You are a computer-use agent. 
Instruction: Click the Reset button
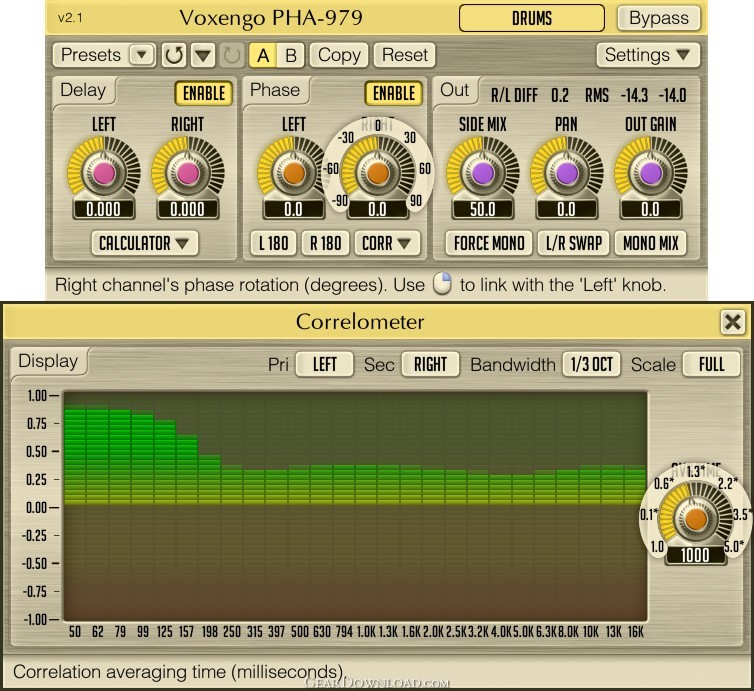404,55
